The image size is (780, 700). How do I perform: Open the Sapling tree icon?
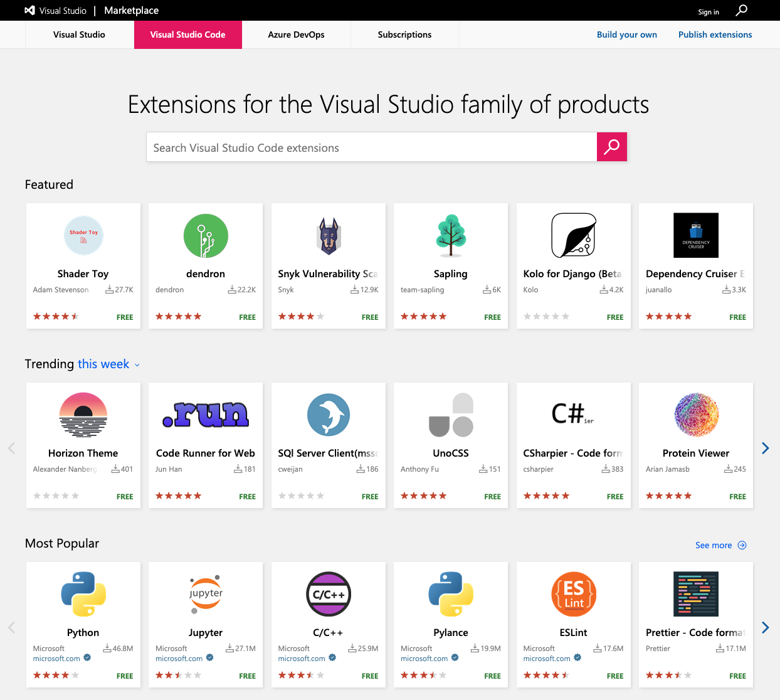pyautogui.click(x=451, y=236)
